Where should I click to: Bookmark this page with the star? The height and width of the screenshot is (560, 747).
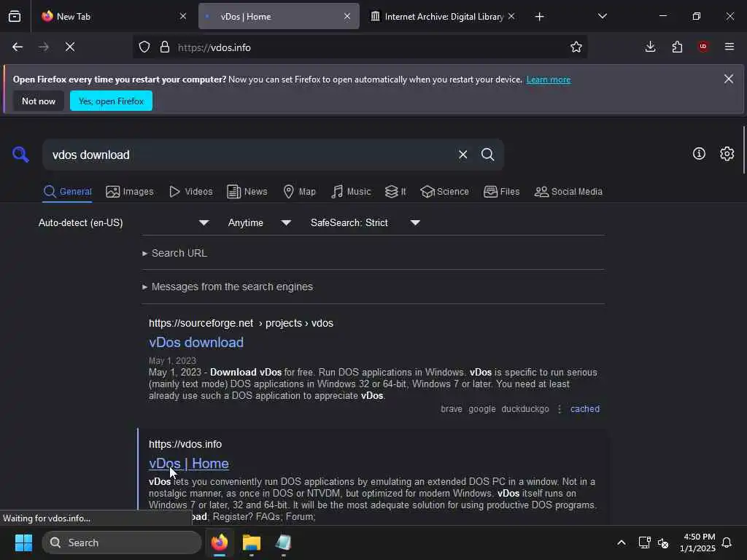coord(576,47)
